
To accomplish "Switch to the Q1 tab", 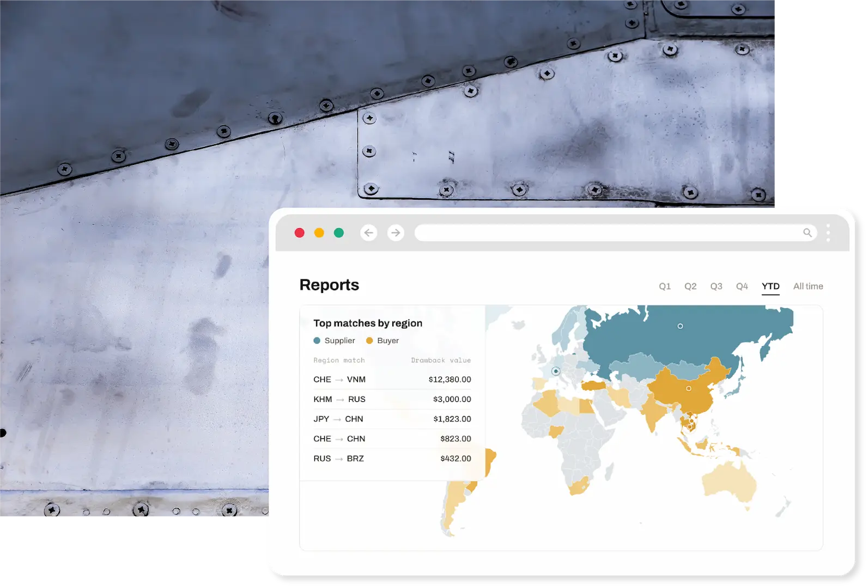I will pyautogui.click(x=665, y=286).
